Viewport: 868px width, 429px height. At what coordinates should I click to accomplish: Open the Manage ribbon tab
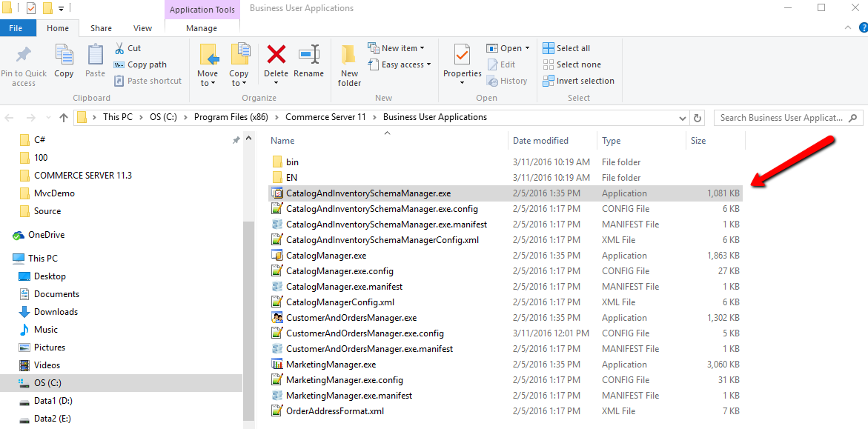(202, 28)
